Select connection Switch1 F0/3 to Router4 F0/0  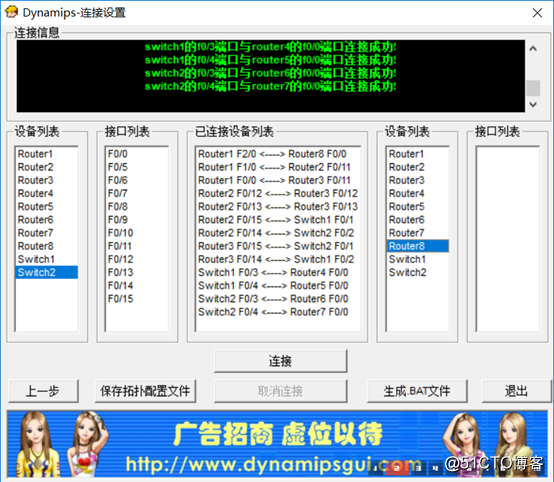pos(278,272)
